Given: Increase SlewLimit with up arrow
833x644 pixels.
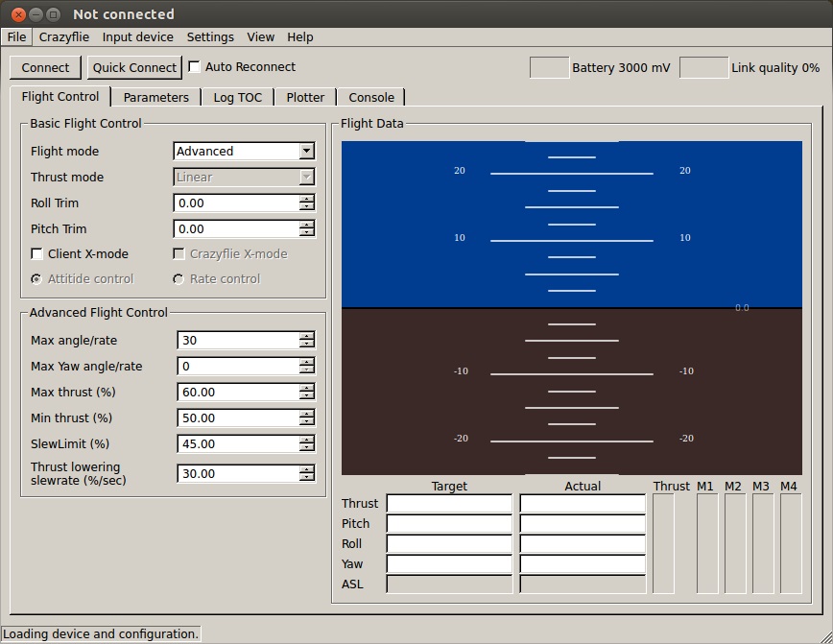Looking at the screenshot, I should pos(306,440).
